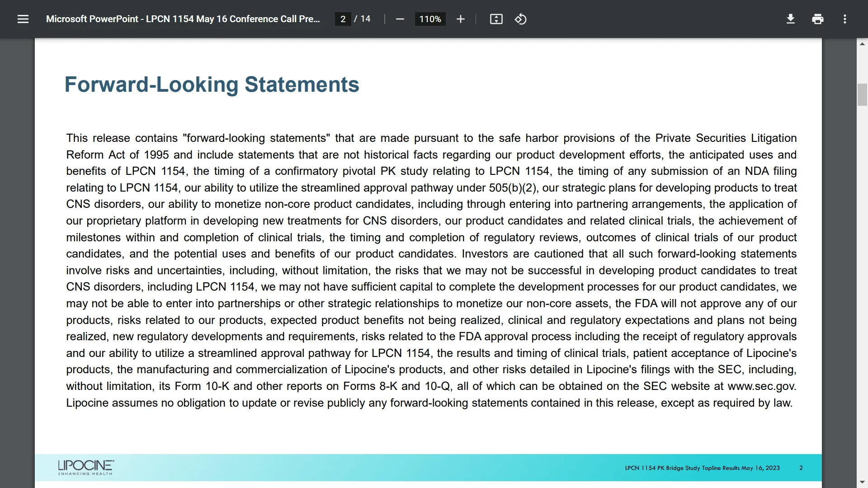This screenshot has height=488, width=868.
Task: Click the slide number 2 in footer
Action: pos(801,468)
